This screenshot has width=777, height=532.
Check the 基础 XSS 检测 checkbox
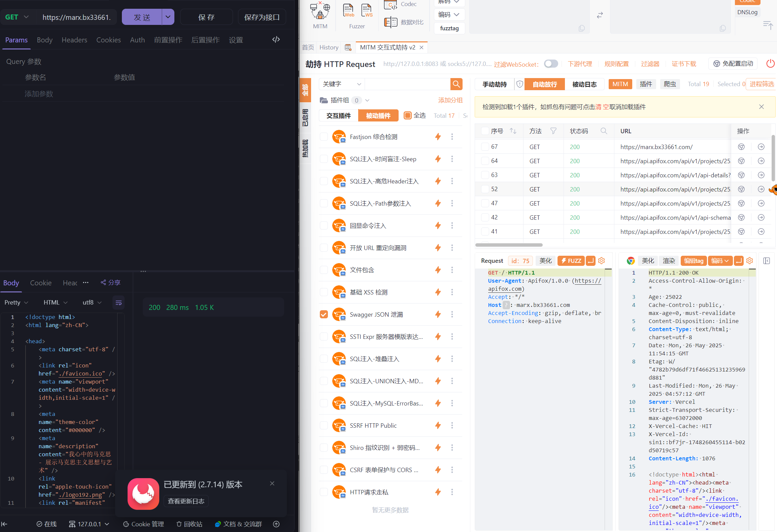[324, 292]
